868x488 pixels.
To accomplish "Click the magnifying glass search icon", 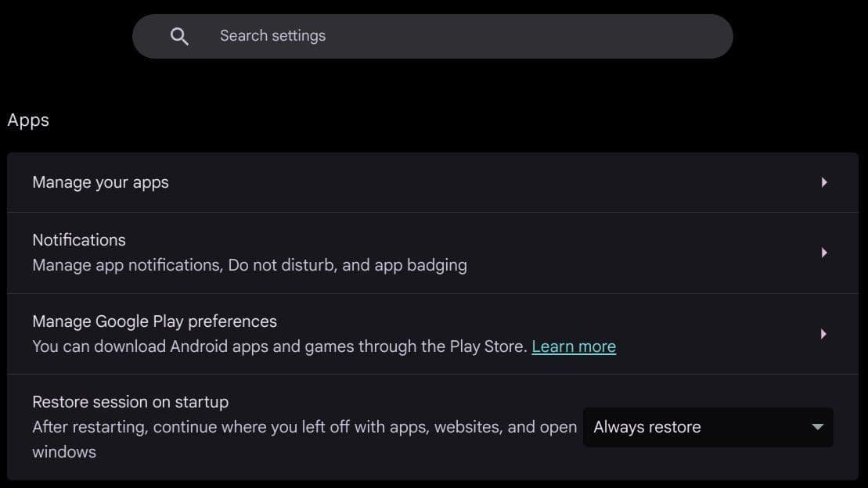I will [179, 35].
